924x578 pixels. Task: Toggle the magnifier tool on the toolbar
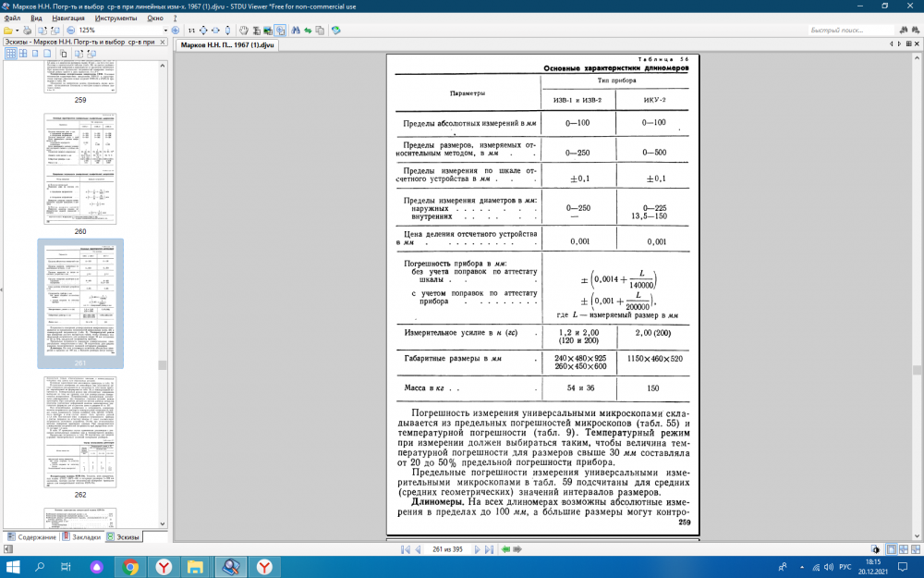[x=279, y=32]
